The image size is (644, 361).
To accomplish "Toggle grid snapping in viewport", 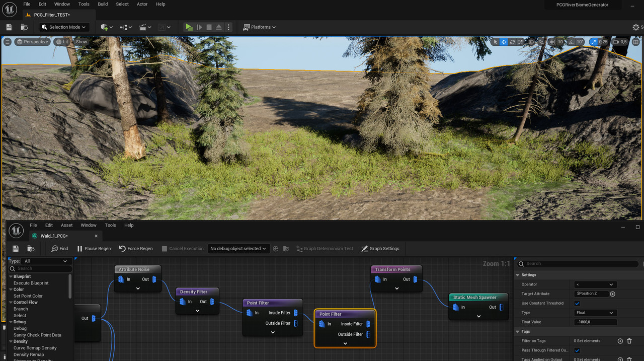I will click(552, 42).
